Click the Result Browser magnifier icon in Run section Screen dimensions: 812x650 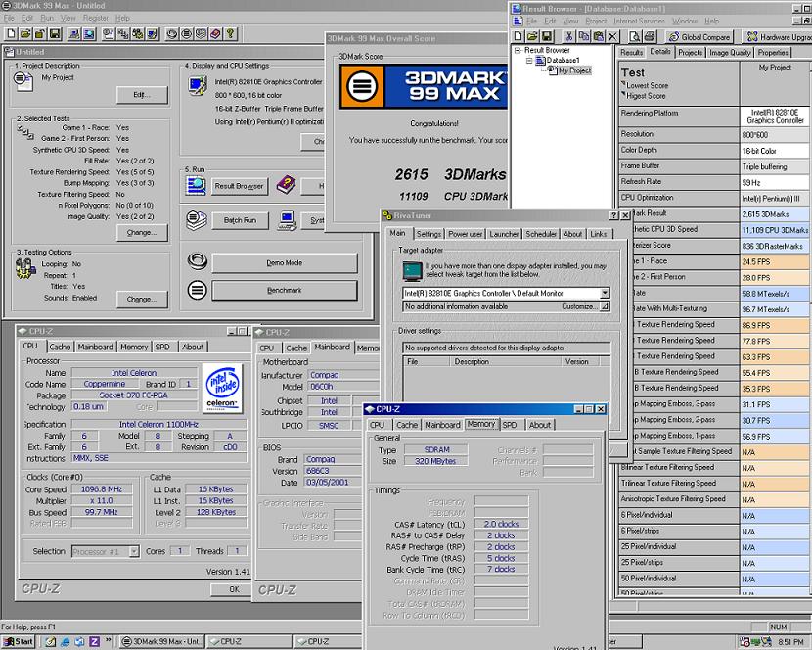[197, 186]
